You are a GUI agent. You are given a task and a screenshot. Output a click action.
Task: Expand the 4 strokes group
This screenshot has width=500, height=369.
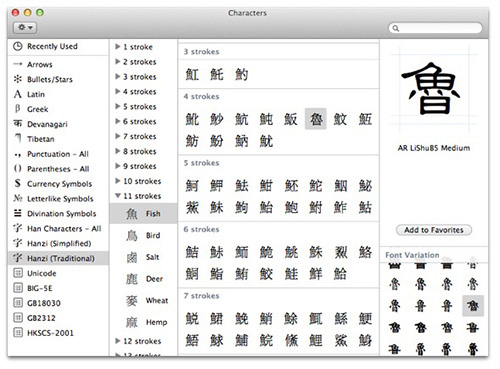pos(118,91)
